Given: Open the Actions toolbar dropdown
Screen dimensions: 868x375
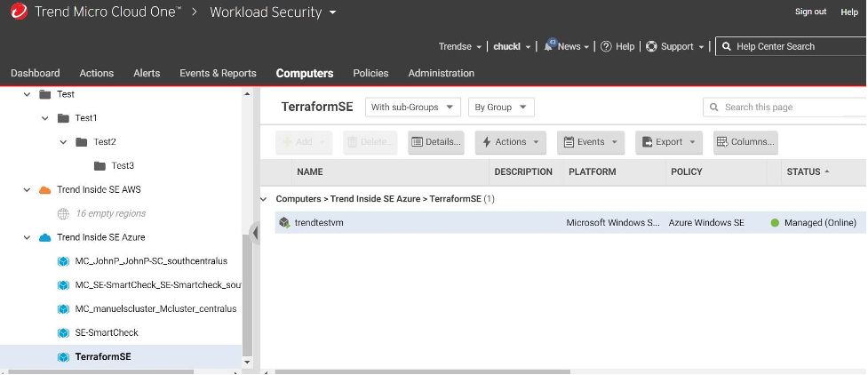Looking at the screenshot, I should click(x=510, y=142).
